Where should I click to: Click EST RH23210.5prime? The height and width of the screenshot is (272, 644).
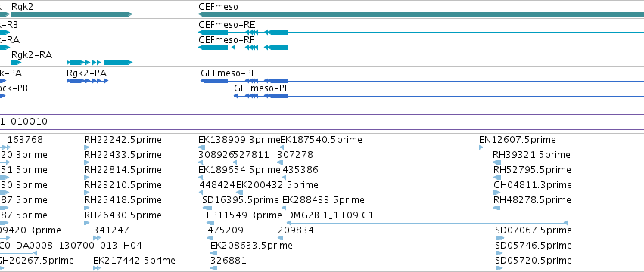123,185
